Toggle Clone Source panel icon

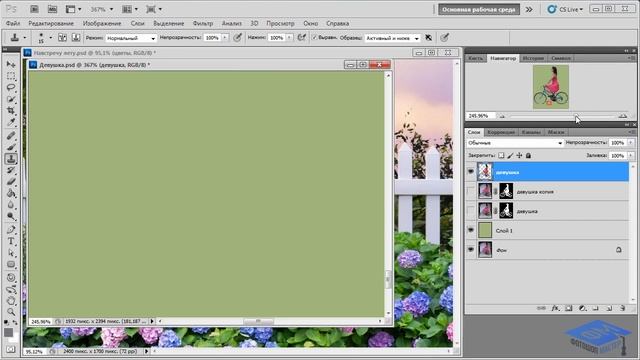[x=76, y=38]
